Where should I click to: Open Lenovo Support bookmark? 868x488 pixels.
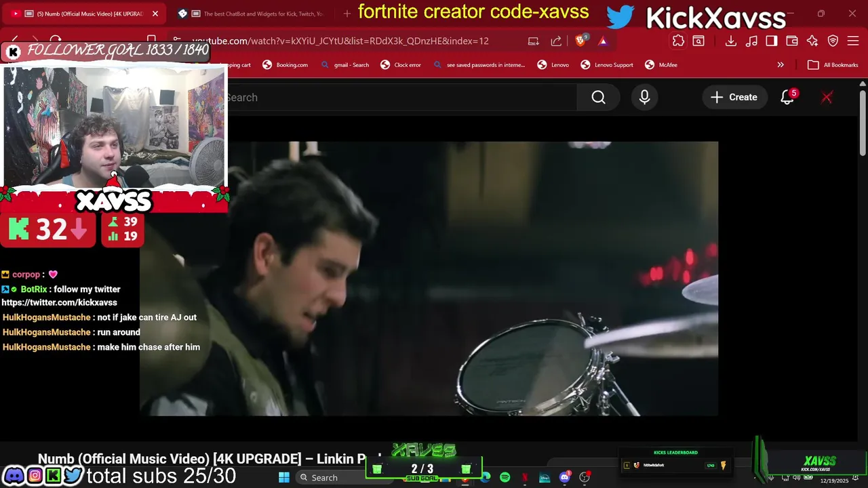(607, 65)
